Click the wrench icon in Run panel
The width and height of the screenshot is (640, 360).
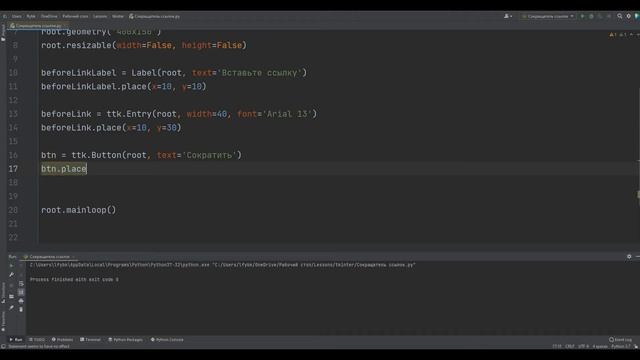pos(11,275)
